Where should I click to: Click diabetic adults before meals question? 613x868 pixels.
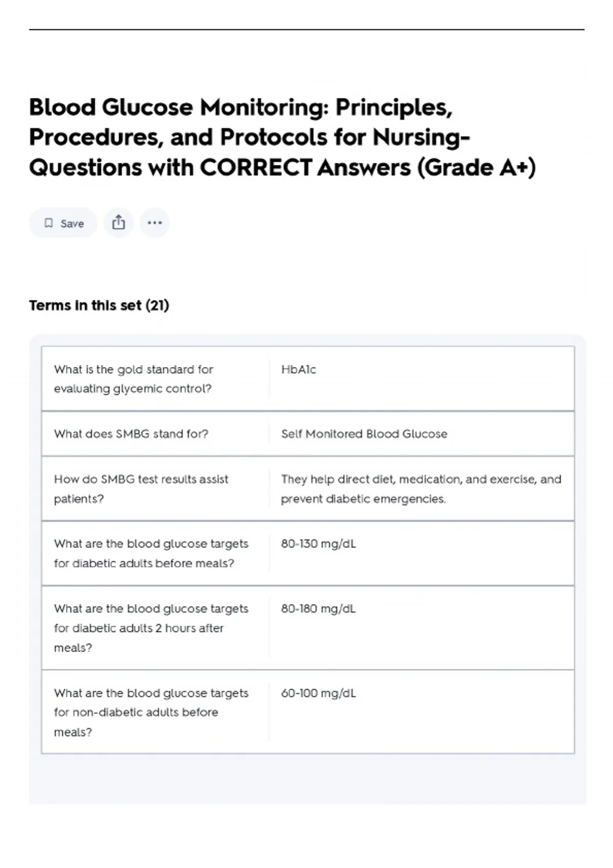pos(151,553)
